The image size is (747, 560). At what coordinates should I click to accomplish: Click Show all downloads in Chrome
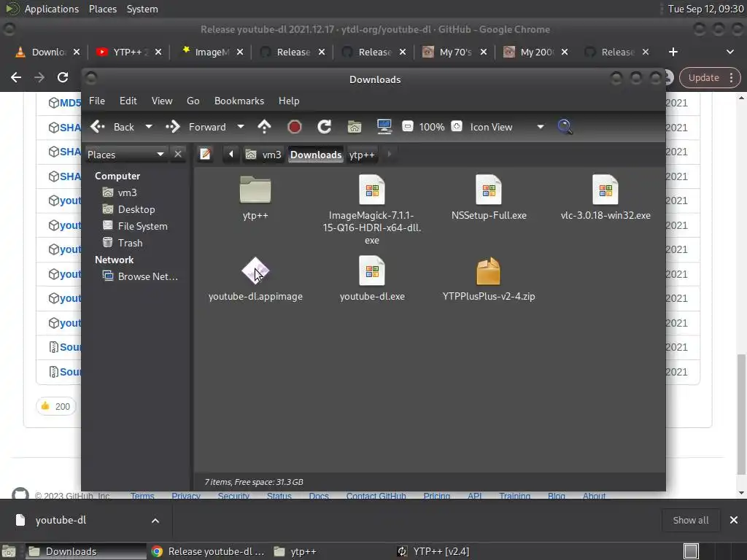690,520
